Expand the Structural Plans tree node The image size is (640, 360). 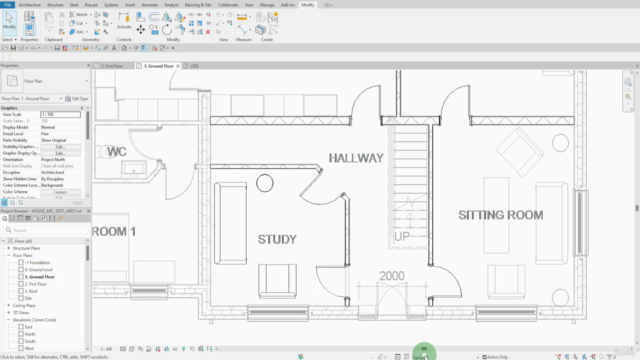click(x=9, y=248)
